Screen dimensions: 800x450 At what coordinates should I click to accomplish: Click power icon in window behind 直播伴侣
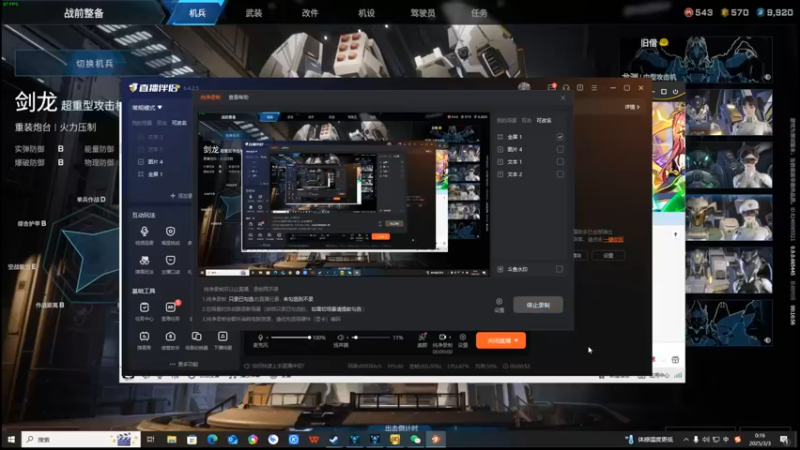[x=676, y=92]
